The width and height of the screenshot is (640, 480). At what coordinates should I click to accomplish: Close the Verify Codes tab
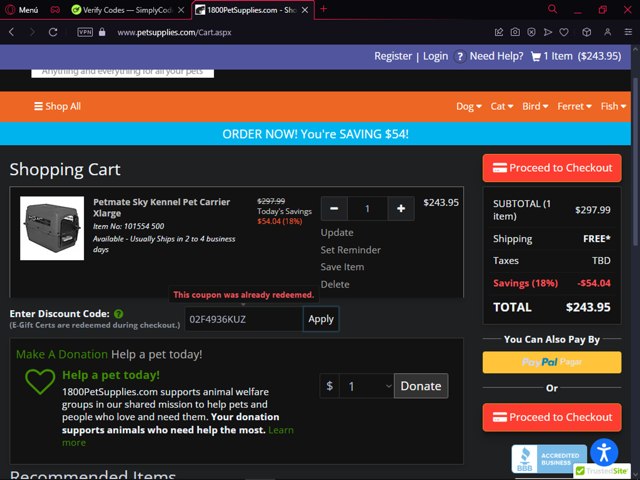[x=181, y=10]
